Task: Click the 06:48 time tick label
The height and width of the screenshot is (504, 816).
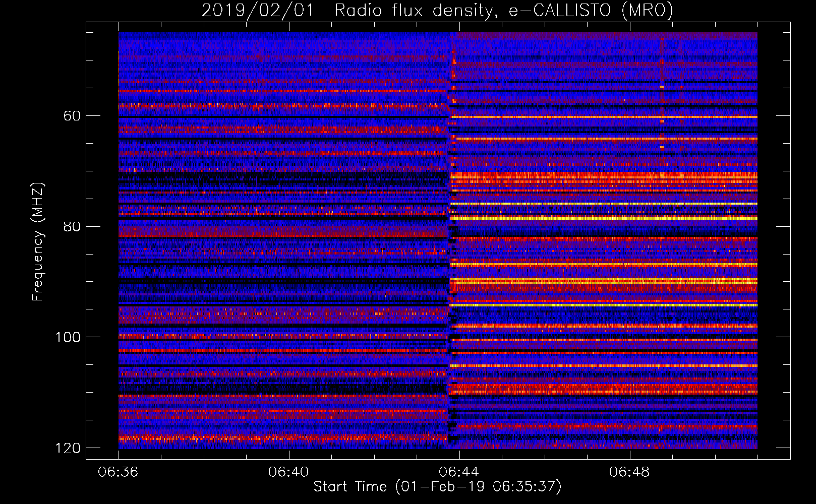Action: point(629,472)
